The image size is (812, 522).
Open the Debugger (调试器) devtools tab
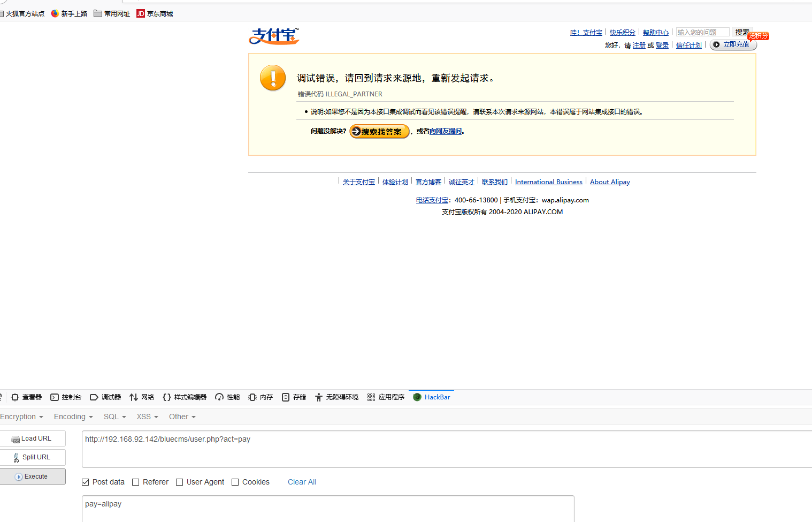(105, 397)
